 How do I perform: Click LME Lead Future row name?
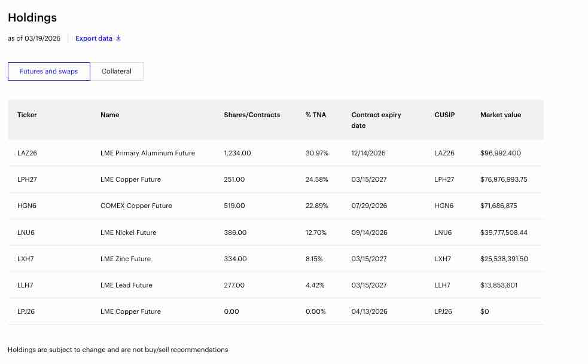(126, 285)
